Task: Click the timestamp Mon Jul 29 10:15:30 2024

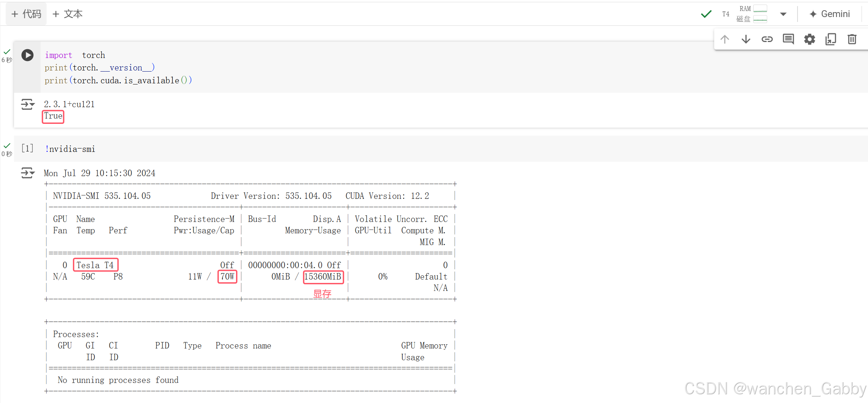Action: coord(100,173)
